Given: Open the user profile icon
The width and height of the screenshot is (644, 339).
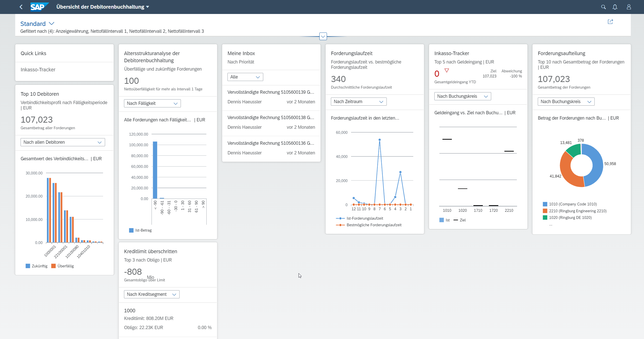Looking at the screenshot, I should point(629,7).
